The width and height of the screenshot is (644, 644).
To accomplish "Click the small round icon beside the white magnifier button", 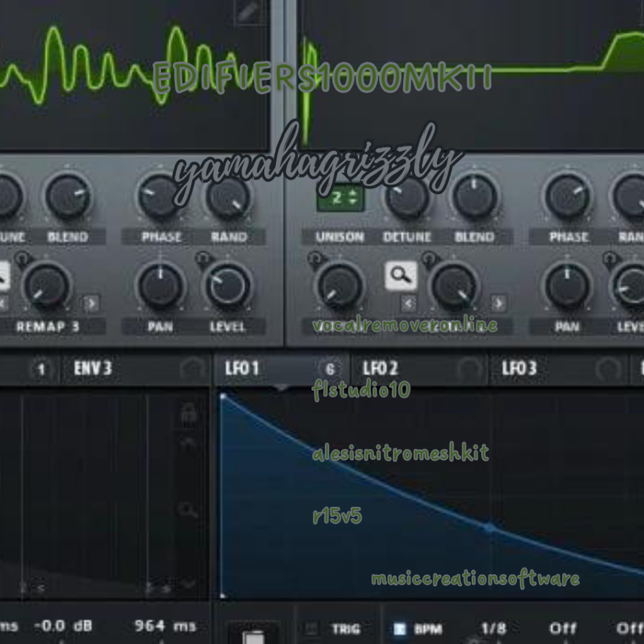I will pyautogui.click(x=429, y=258).
